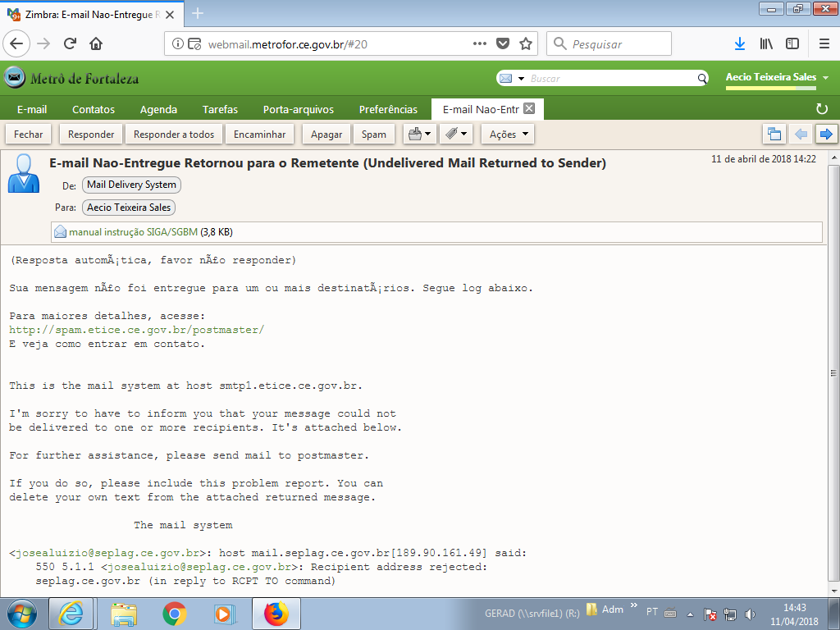The width and height of the screenshot is (840, 630).
Task: Open the Agenda tab
Action: pos(158,109)
